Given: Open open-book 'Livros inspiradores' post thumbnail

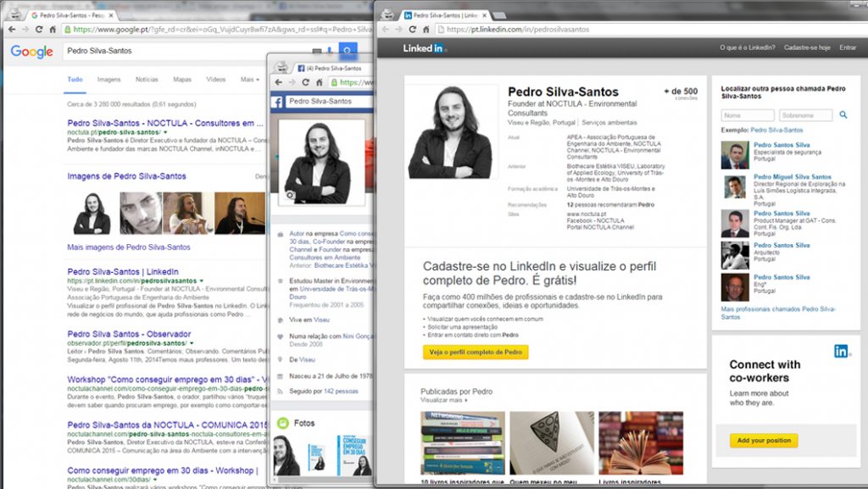Looking at the screenshot, I should [641, 443].
